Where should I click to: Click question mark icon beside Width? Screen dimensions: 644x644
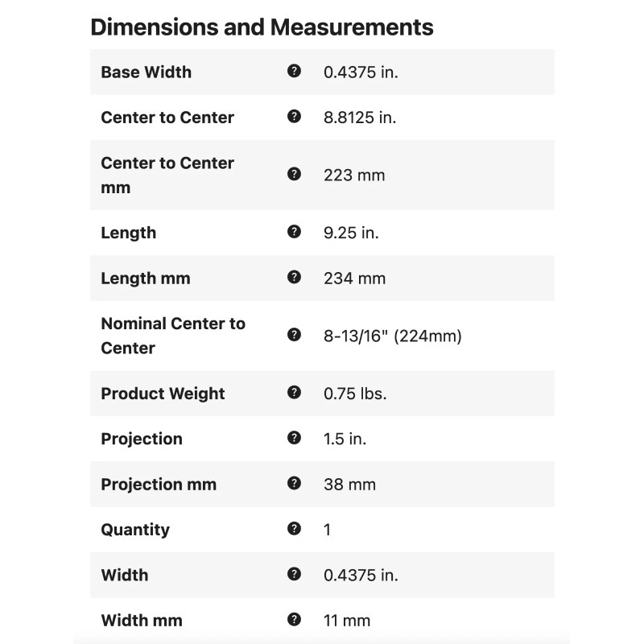pos(294,574)
